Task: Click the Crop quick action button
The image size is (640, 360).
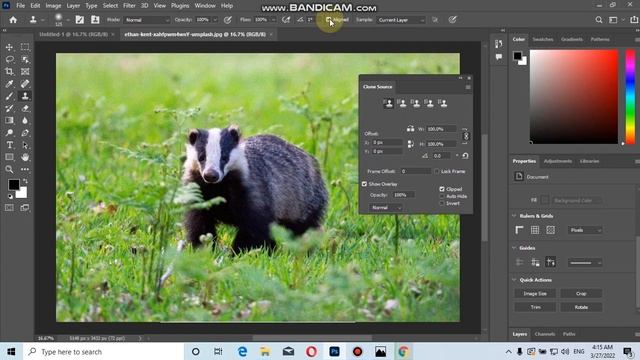Action: [x=581, y=293]
